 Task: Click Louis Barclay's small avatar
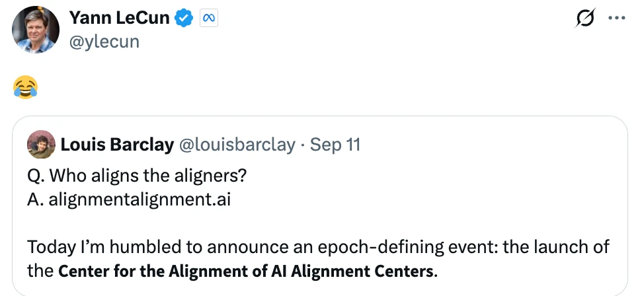(x=41, y=144)
